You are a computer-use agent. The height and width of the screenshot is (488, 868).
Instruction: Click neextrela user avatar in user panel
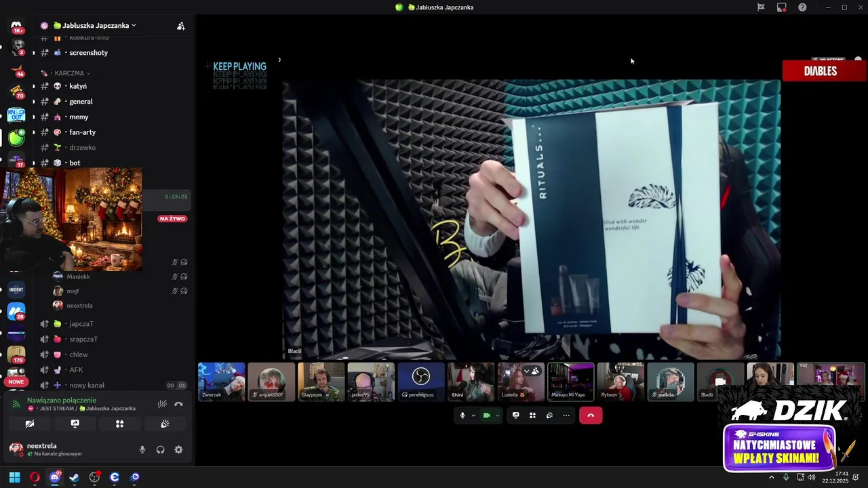[16, 449]
